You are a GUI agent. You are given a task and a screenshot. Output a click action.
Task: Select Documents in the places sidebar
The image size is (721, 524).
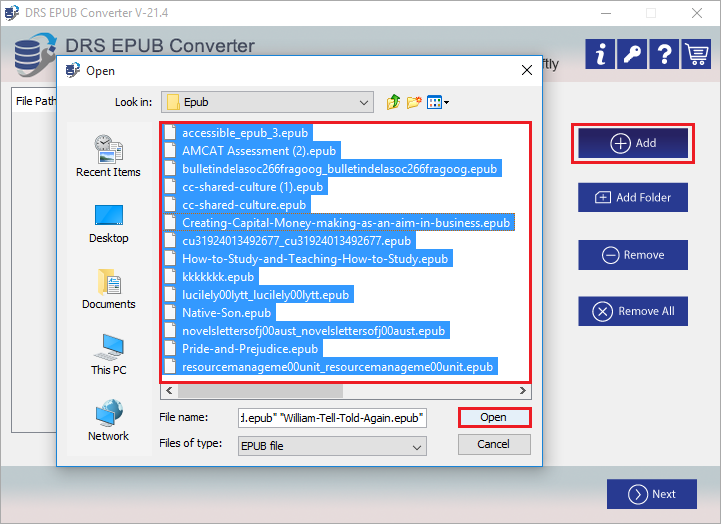(109, 289)
